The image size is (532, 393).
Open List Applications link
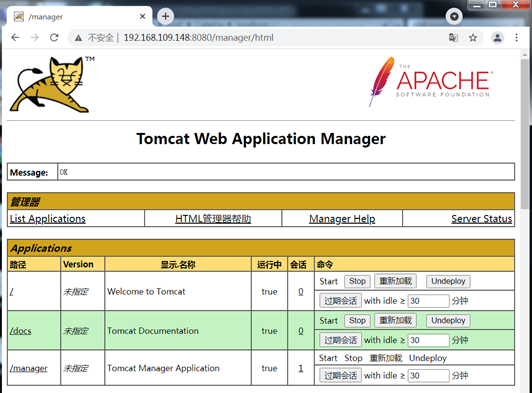pyautogui.click(x=48, y=219)
